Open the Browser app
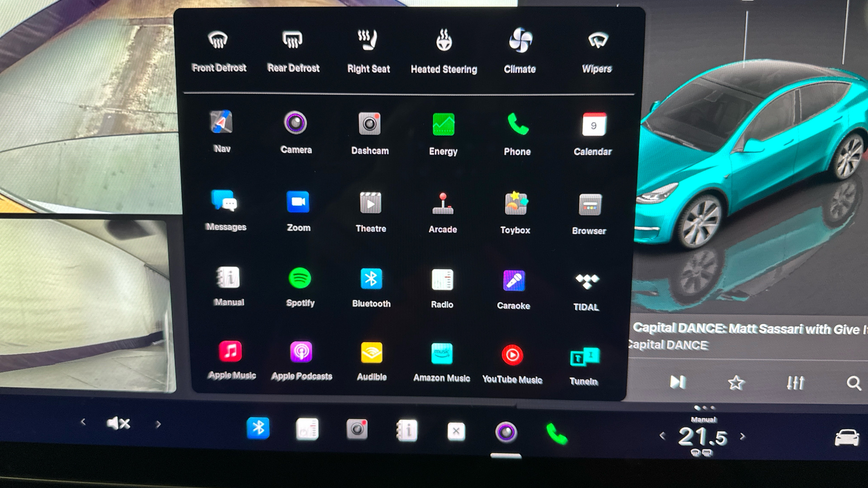 (590, 205)
